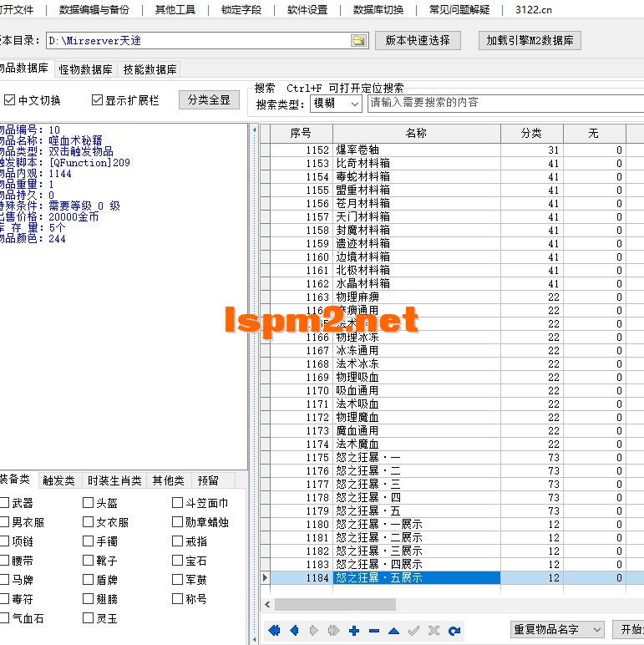Open the 数据编辑与备份 menu
Screen dimensions: 644x645
[94, 9]
